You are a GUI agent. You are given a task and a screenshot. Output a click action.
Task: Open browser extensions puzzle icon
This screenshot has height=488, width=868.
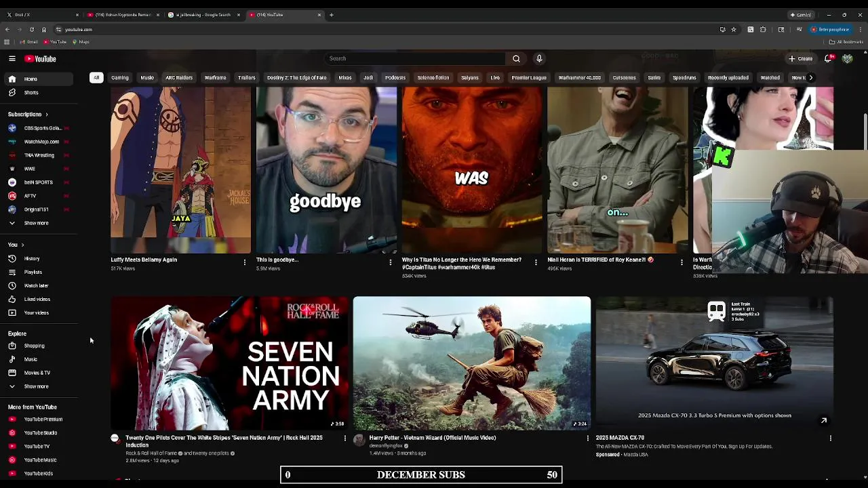click(x=763, y=29)
